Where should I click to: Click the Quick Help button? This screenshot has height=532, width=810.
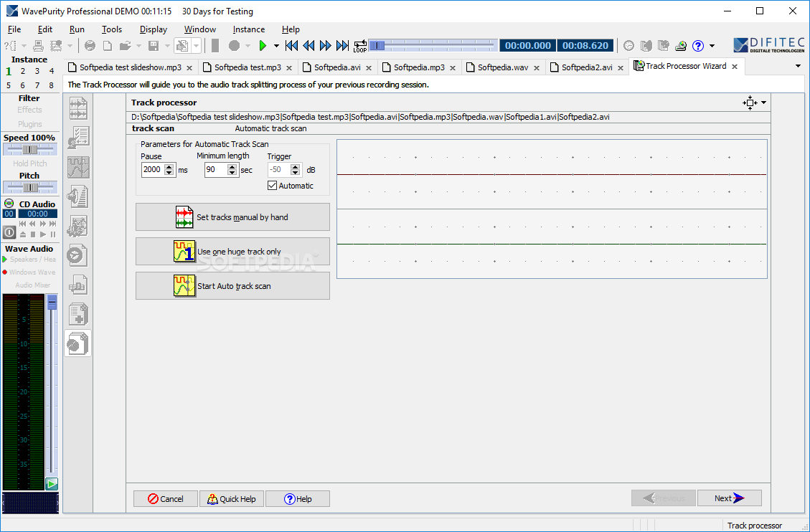[x=232, y=498]
